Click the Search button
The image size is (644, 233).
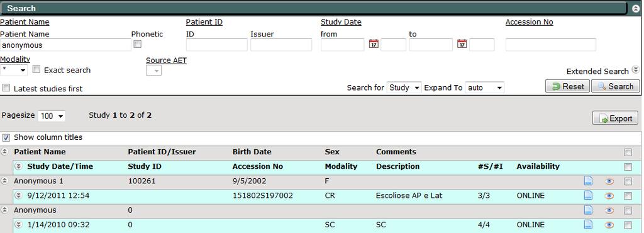pos(615,86)
